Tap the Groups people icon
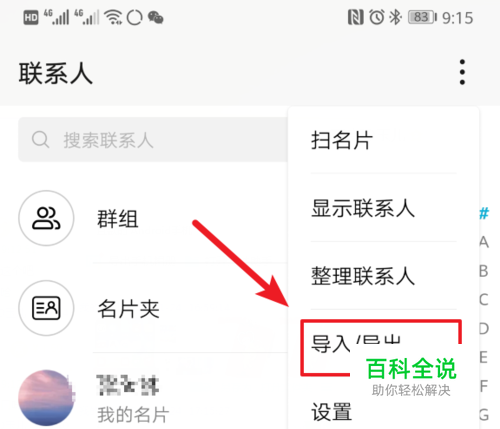 click(46, 218)
